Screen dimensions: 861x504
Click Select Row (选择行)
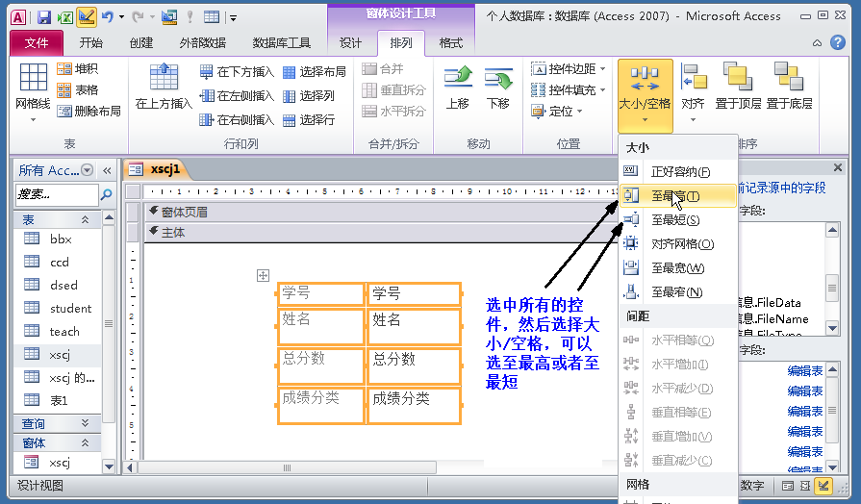[x=308, y=119]
